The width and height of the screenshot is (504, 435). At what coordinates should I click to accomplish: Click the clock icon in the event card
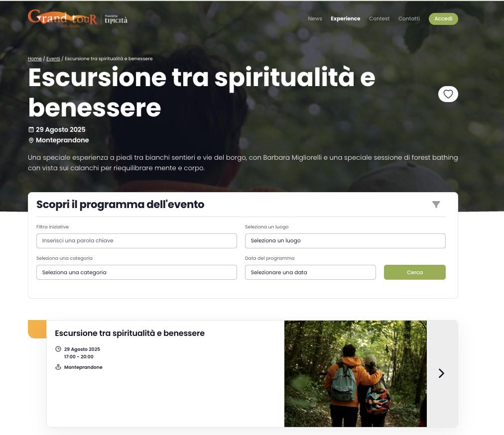[58, 349]
